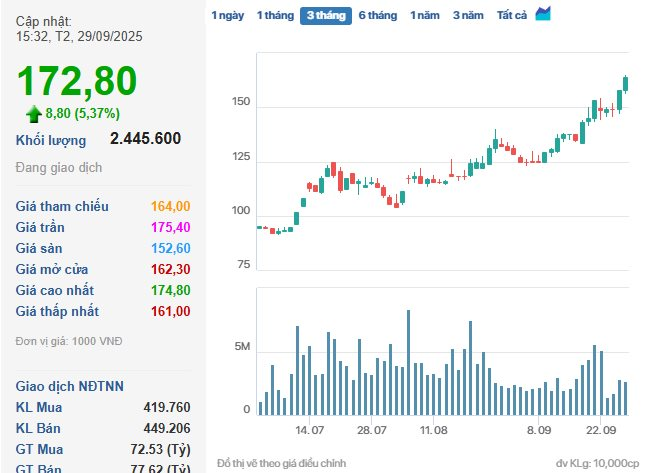656x473 pixels.
Task: Select ceiling price 175,40
Action: [x=171, y=227]
